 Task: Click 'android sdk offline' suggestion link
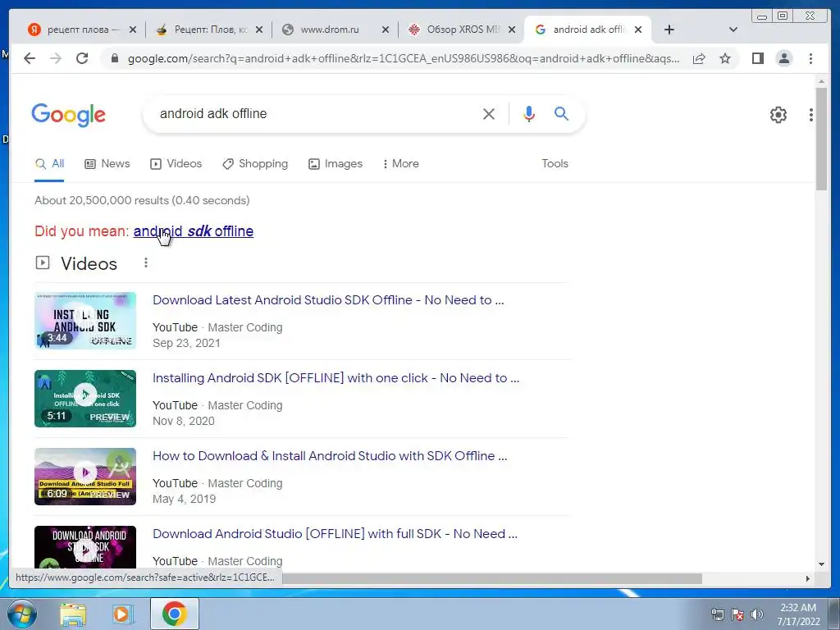[x=194, y=231]
